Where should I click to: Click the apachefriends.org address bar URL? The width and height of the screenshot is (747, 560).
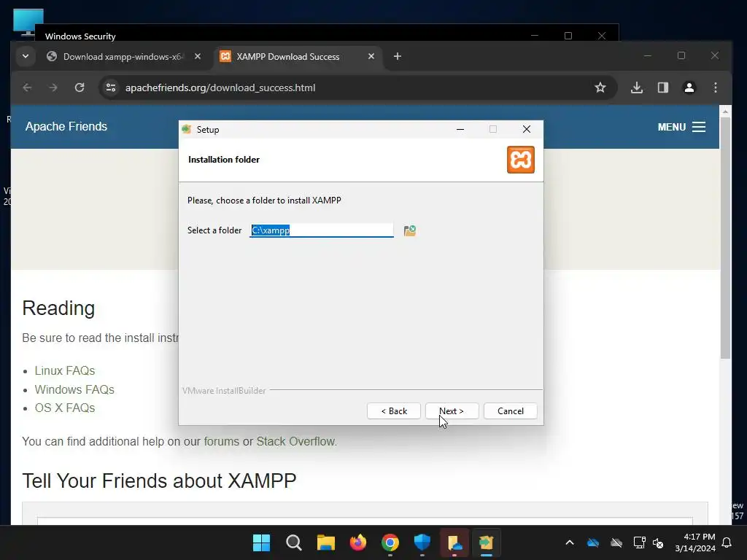[220, 87]
